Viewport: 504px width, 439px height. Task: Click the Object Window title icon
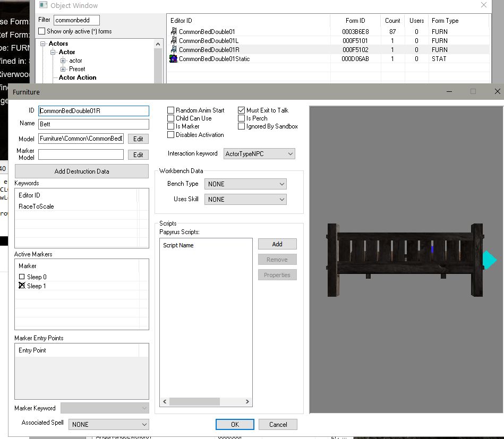(44, 5)
